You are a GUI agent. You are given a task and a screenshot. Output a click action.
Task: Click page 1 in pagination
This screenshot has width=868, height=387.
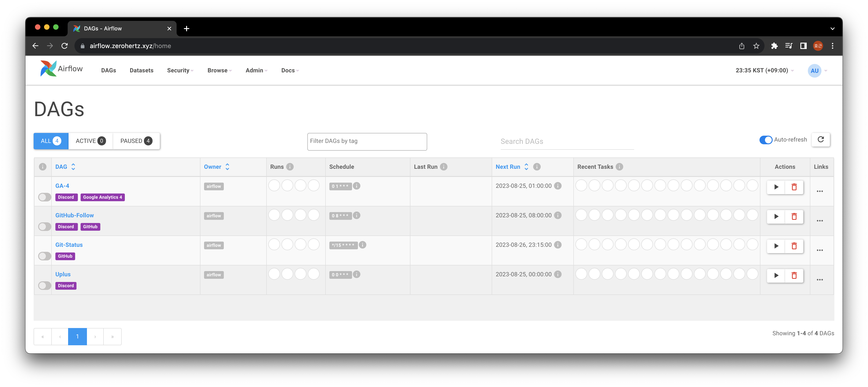[x=77, y=336]
